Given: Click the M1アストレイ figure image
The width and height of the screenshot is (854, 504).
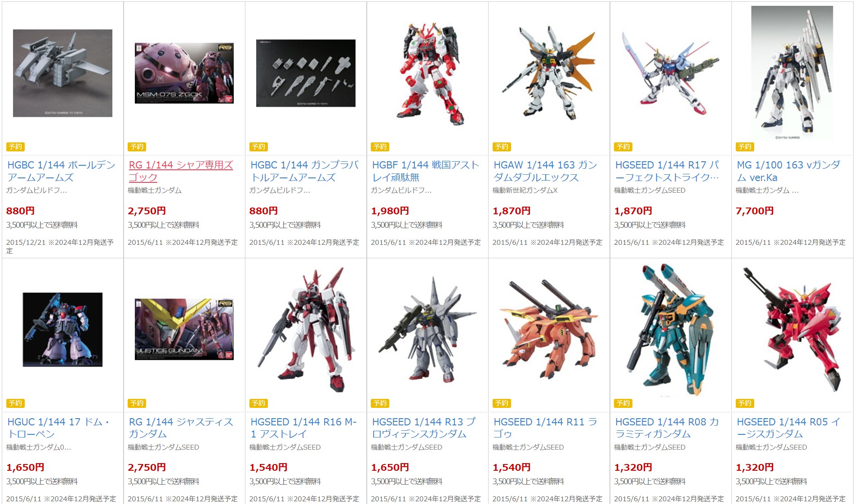Looking at the screenshot, I should click(x=306, y=330).
